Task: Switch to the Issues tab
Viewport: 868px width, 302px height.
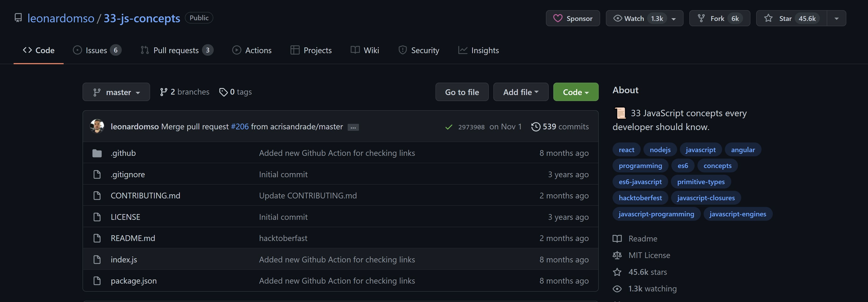Action: click(x=97, y=50)
